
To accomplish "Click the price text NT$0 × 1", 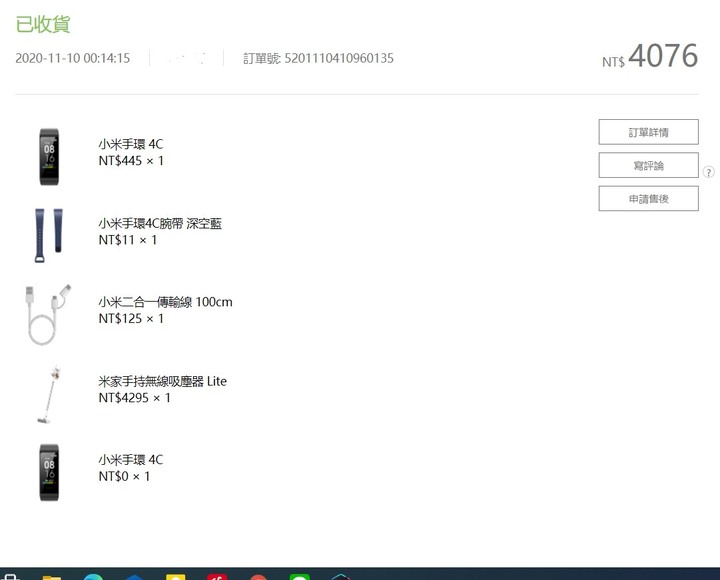I will click(124, 476).
